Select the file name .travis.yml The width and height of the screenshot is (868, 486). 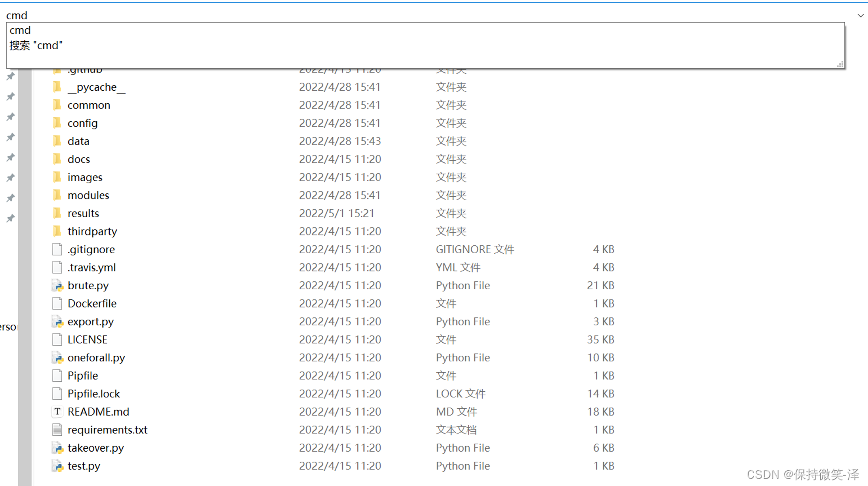click(x=92, y=268)
